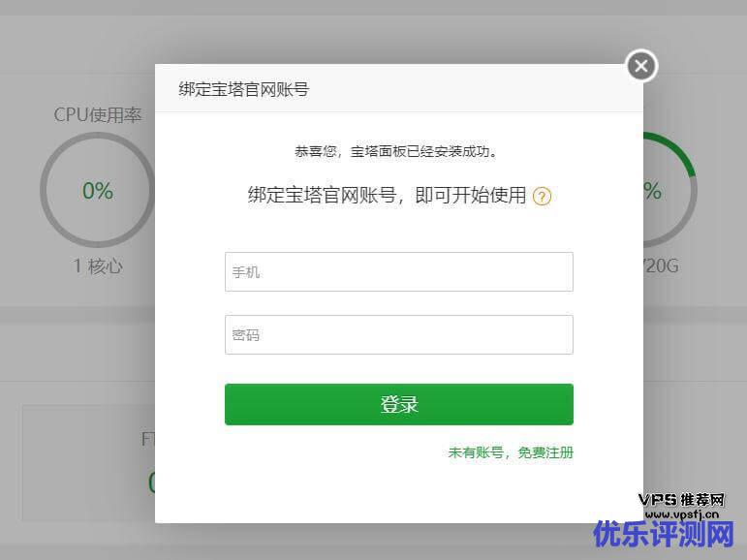The image size is (747, 560).
Task: Click the 绑定宝塔官网账号 dialog title bar
Action: point(399,88)
